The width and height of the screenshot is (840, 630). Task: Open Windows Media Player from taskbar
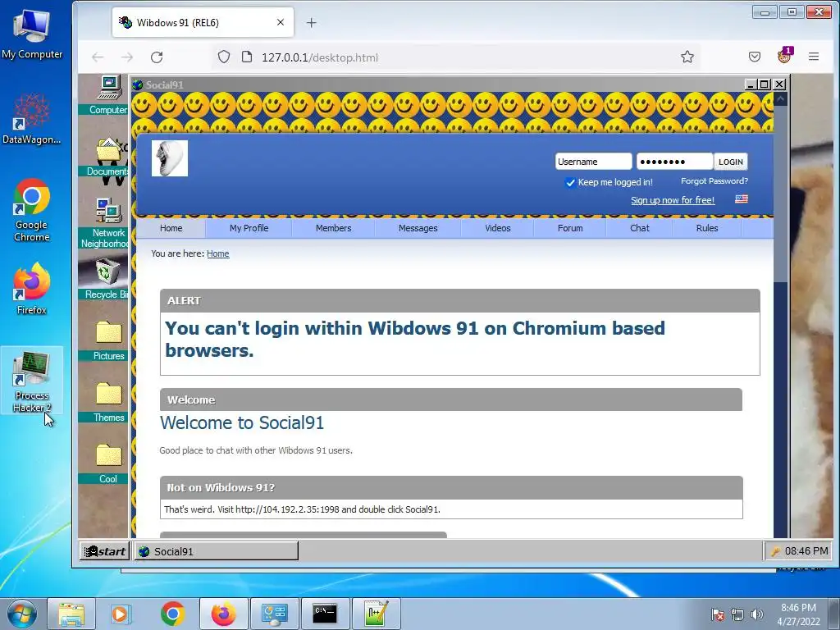pyautogui.click(x=121, y=614)
